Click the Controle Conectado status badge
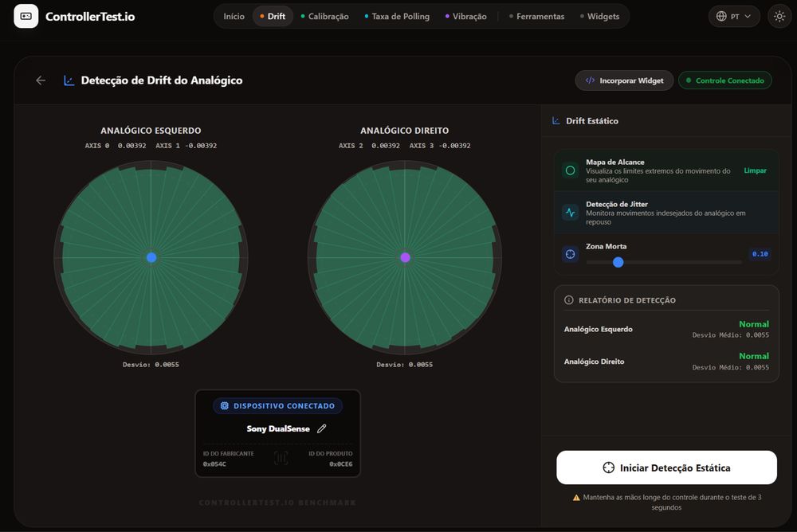Viewport: 797px width, 532px height. click(x=724, y=80)
